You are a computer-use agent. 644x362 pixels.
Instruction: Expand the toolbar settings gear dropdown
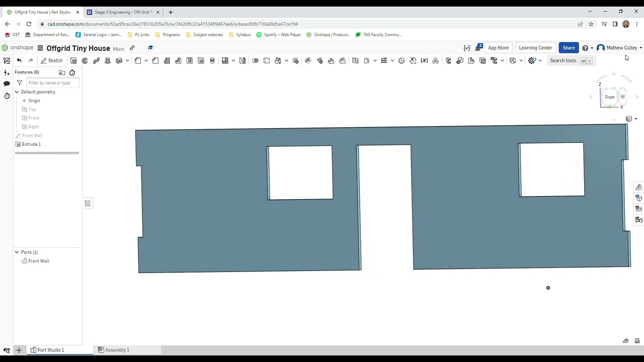tap(540, 60)
